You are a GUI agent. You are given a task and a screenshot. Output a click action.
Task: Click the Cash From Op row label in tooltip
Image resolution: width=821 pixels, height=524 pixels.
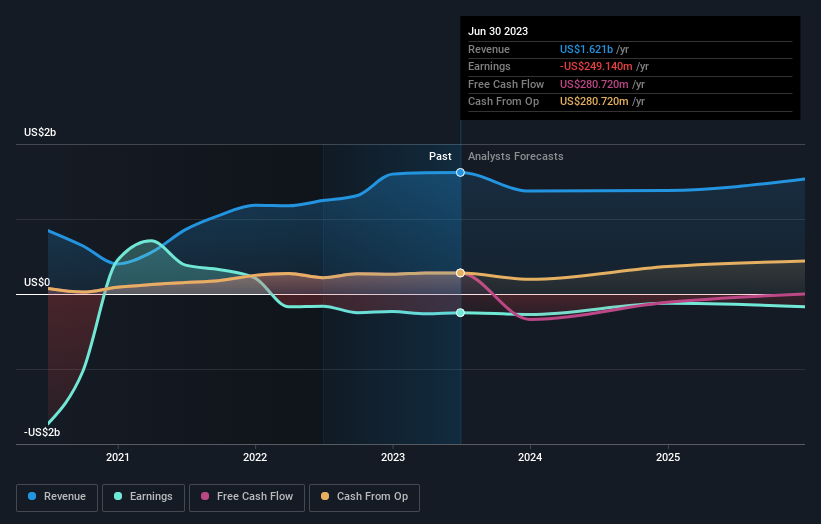pyautogui.click(x=503, y=102)
